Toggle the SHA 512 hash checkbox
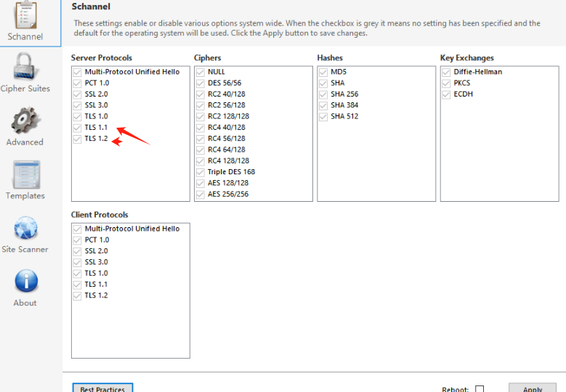Screen dimensions: 566x392 [324, 117]
